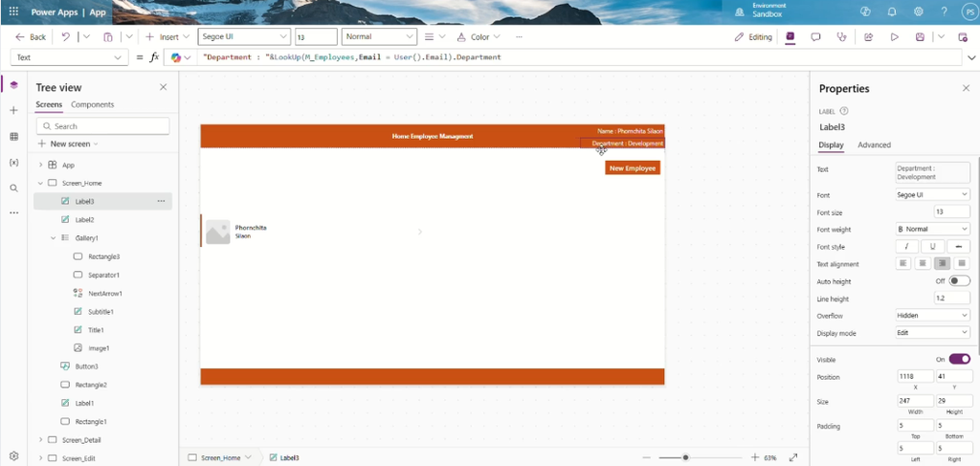
Task: Click the Undo icon in the toolbar
Action: [x=66, y=37]
